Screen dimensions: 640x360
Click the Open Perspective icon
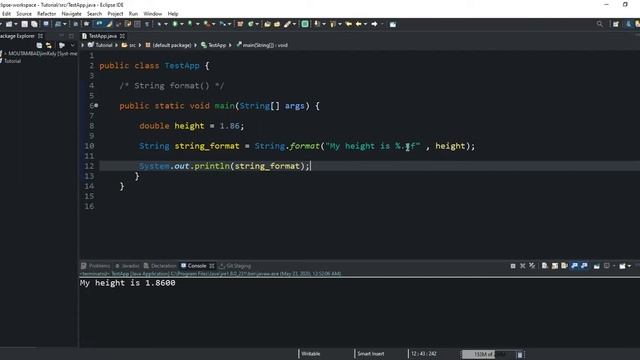point(616,24)
